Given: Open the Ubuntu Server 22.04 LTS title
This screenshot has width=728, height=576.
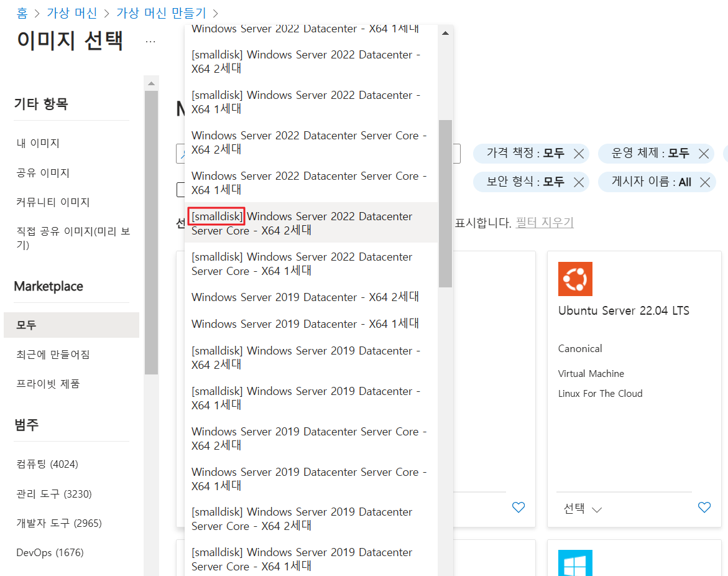Looking at the screenshot, I should point(624,311).
